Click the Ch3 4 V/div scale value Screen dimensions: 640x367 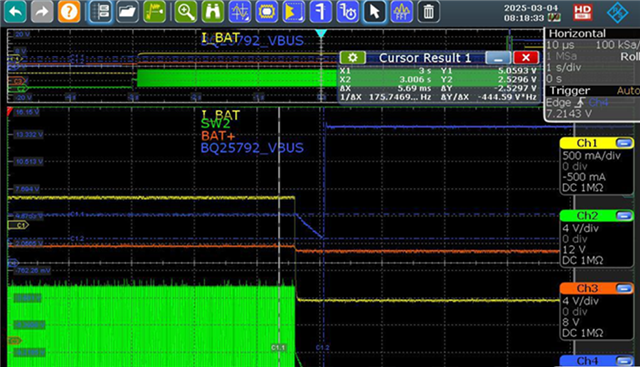coord(580,301)
